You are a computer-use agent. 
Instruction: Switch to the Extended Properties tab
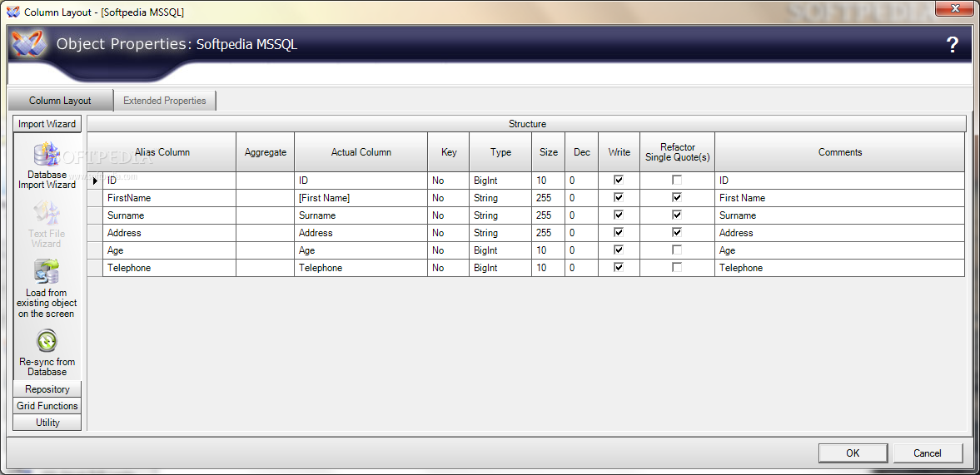(x=164, y=101)
